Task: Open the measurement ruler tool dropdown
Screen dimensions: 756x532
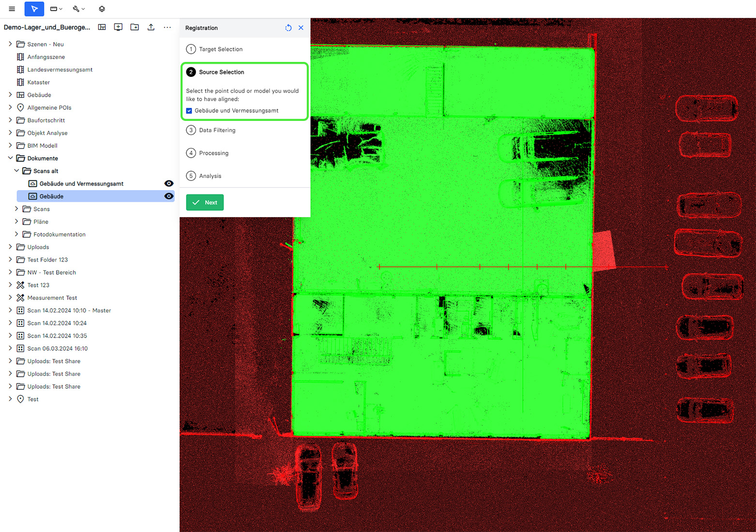Action: pos(56,9)
